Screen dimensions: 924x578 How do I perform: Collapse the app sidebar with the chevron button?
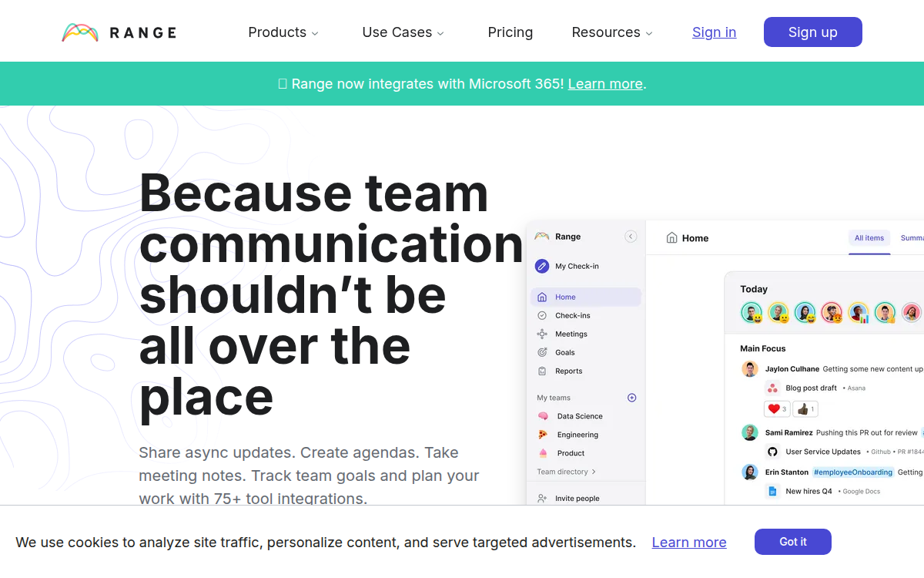coord(631,237)
